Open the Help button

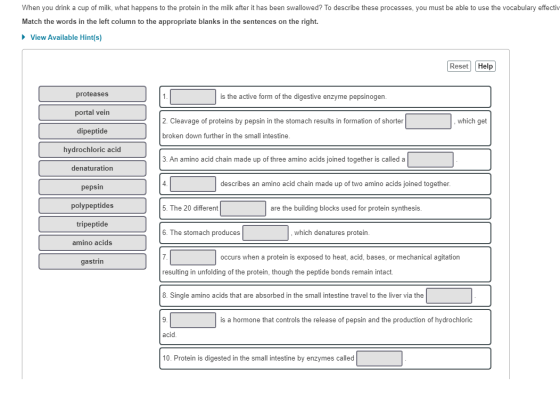485,66
